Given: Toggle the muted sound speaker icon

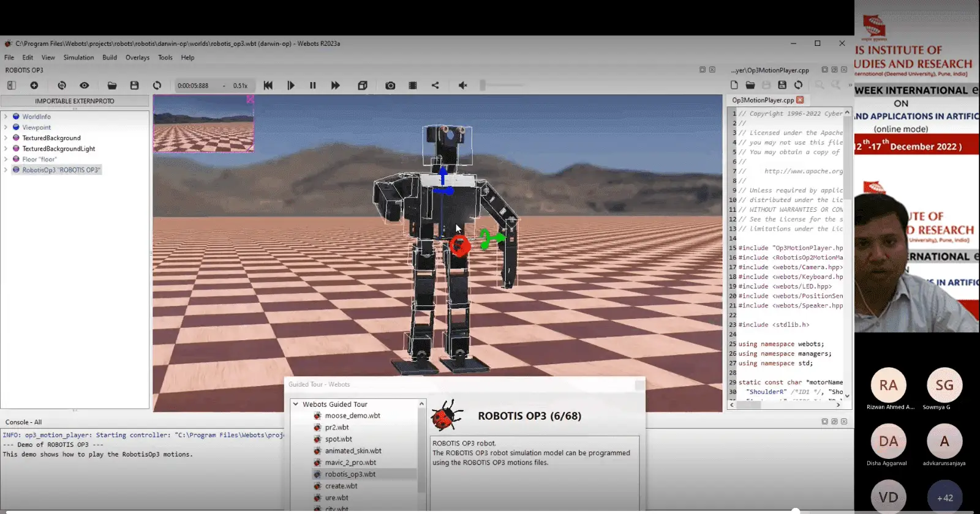Looking at the screenshot, I should point(463,86).
